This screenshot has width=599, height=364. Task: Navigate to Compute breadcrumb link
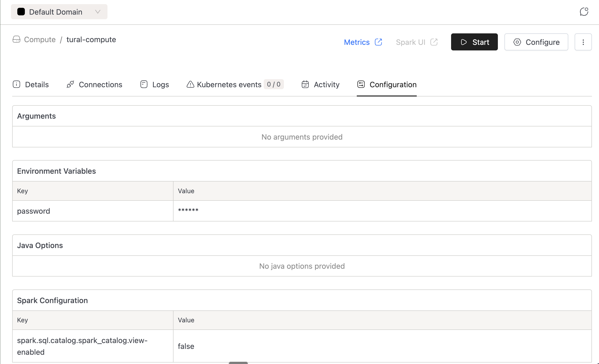click(x=40, y=39)
